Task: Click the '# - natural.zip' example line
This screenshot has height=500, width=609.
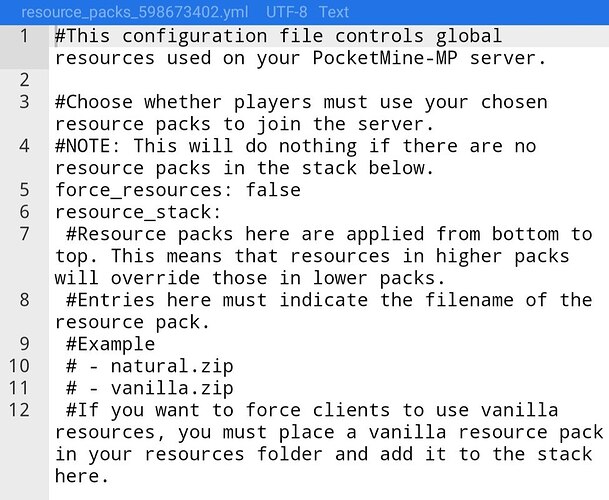Action: 143,366
